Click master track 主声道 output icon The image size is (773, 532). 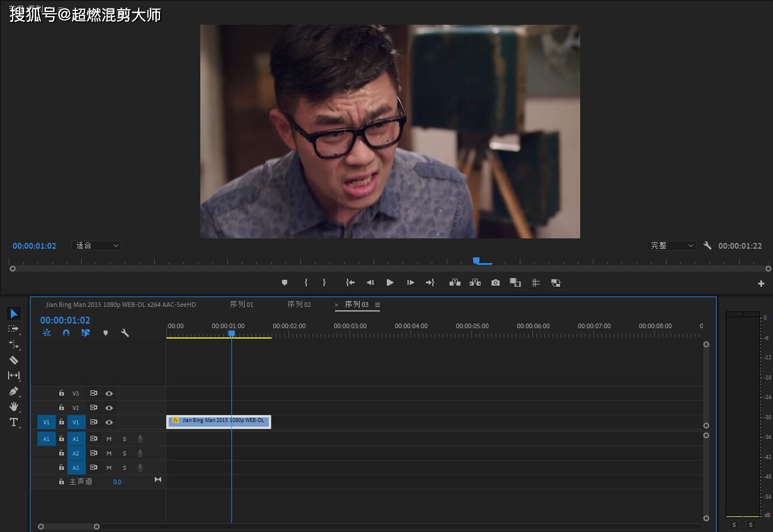(158, 480)
